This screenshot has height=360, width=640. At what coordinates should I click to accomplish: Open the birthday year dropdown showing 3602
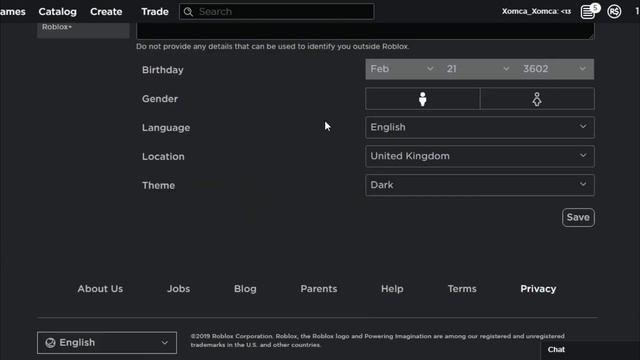(555, 69)
